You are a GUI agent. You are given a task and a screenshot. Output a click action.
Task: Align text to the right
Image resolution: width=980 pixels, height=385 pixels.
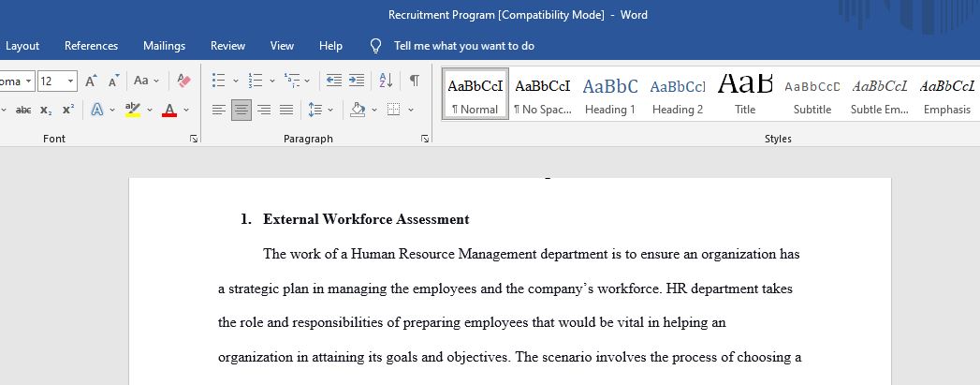(264, 110)
